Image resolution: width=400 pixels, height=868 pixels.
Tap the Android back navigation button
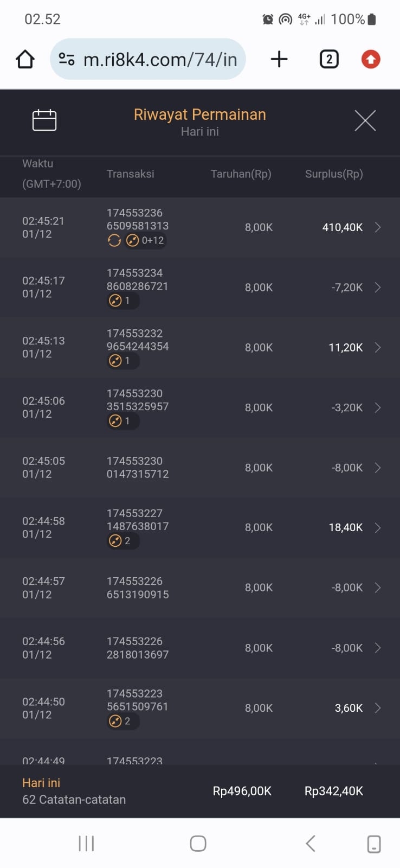(310, 844)
